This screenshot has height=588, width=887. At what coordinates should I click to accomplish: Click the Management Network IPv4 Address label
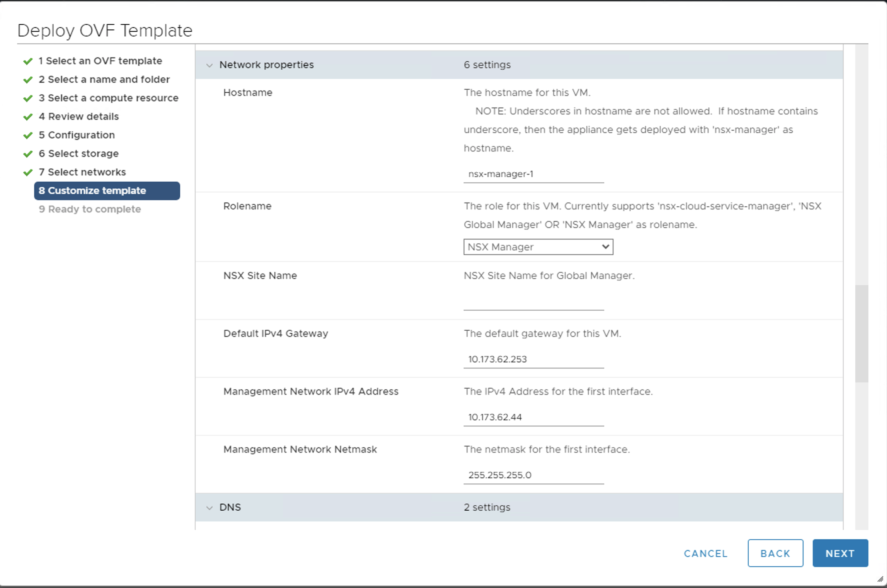click(311, 392)
